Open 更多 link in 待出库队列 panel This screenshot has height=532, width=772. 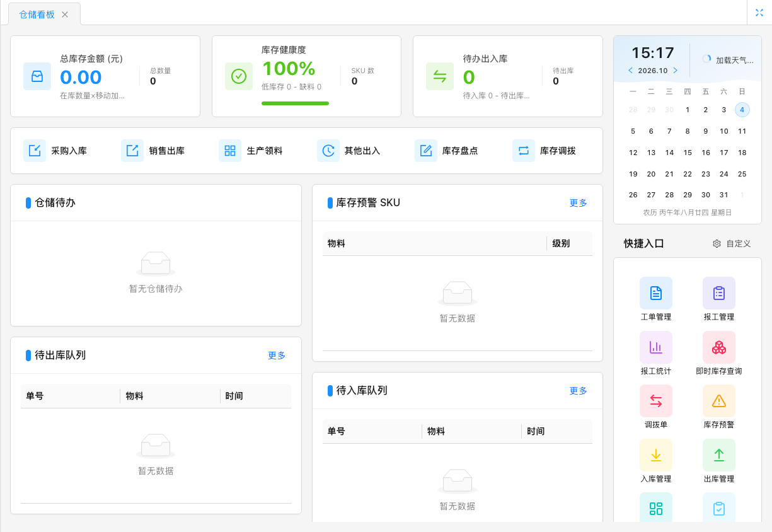pos(277,356)
